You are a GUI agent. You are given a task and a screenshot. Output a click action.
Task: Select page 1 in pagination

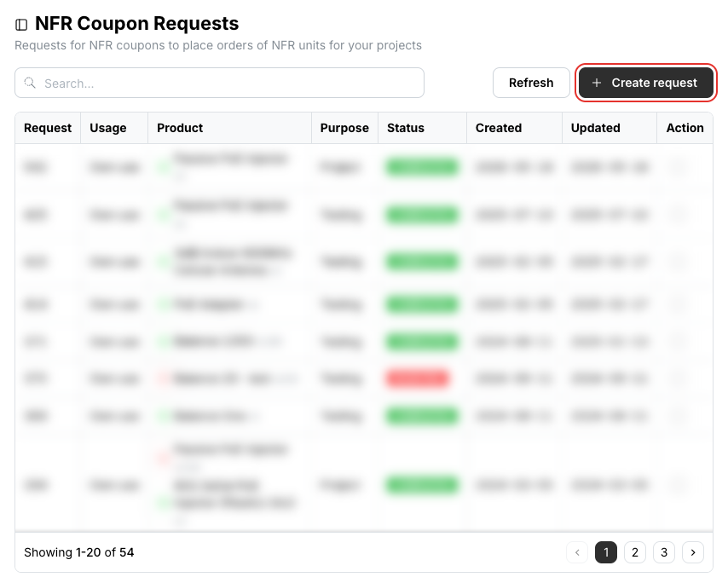[606, 552]
